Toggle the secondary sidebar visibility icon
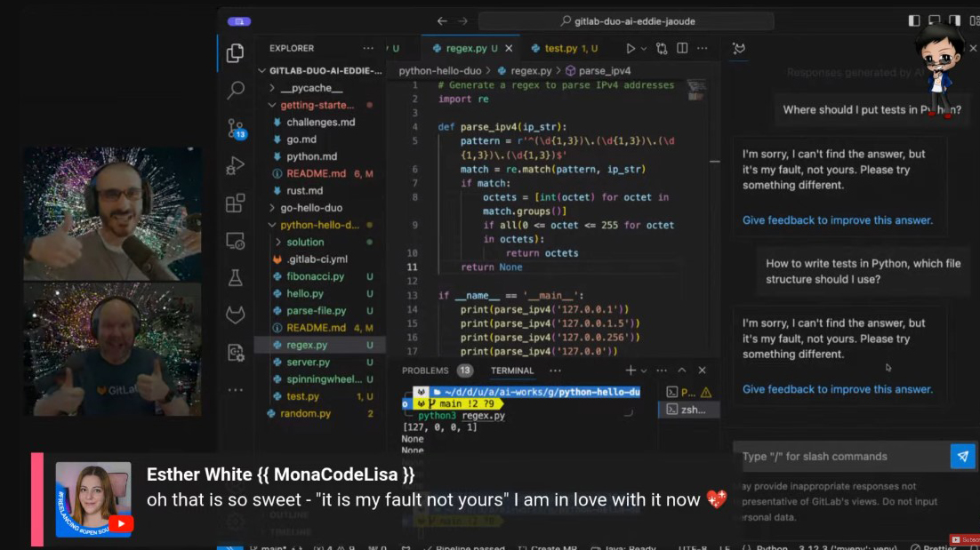980x550 pixels. pos(955,20)
